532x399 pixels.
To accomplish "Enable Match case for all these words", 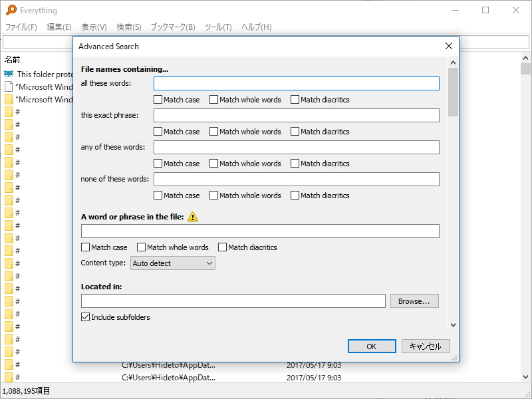I will click(x=158, y=99).
